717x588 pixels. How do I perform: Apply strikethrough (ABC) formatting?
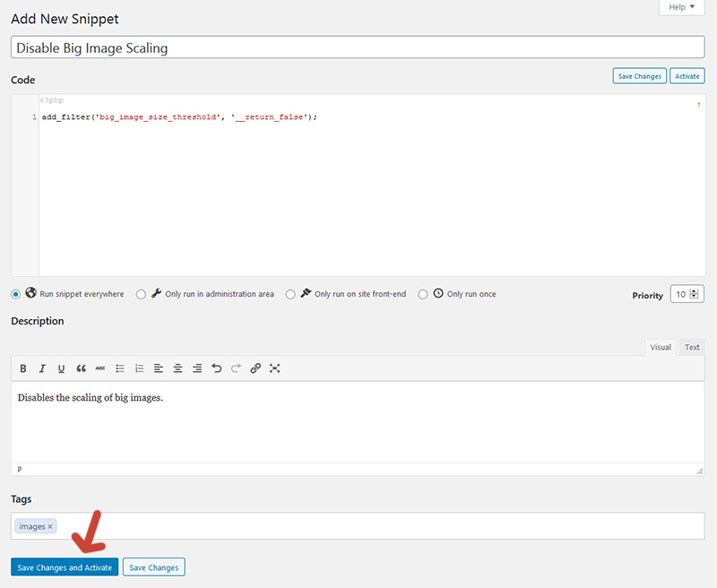pyautogui.click(x=100, y=368)
